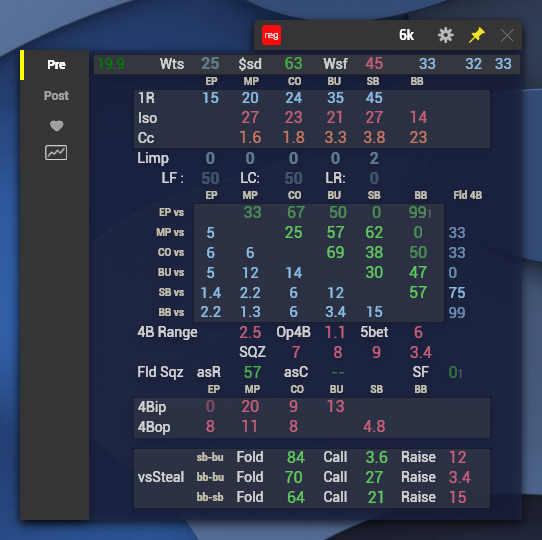The height and width of the screenshot is (540, 542).
Task: Click the SB vs row label
Action: tap(171, 292)
